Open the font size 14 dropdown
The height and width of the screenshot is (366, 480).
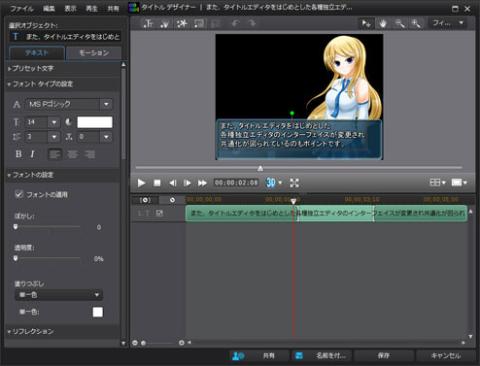(54, 122)
